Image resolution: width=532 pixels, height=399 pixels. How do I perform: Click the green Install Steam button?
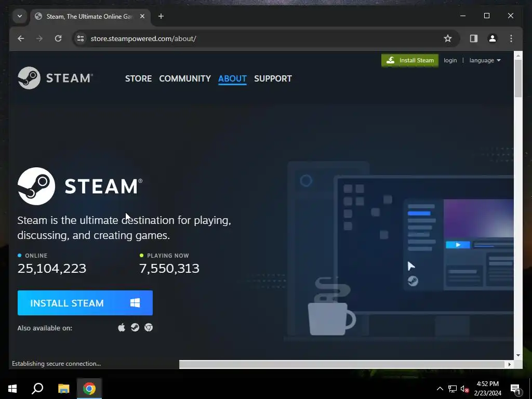(410, 60)
